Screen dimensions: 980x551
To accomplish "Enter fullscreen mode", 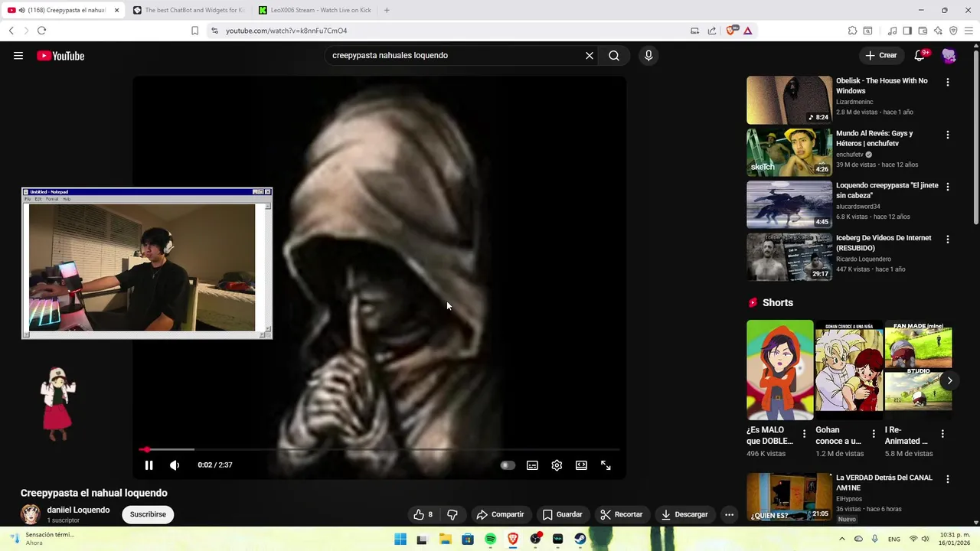I will (606, 465).
